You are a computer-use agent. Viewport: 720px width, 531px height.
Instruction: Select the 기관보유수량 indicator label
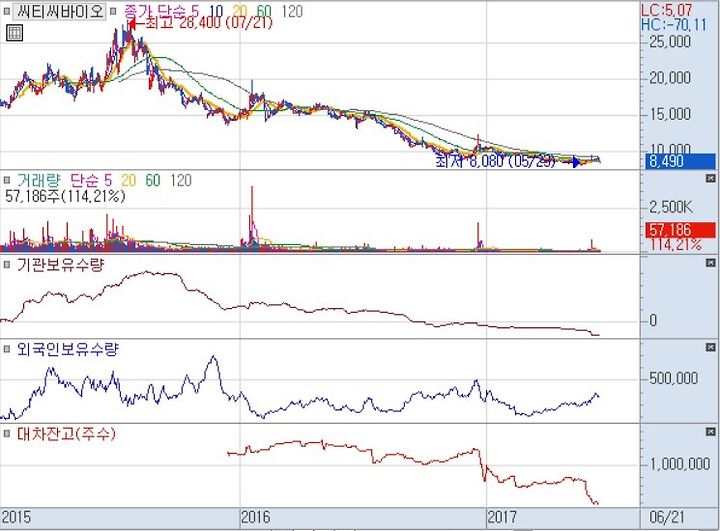(61, 265)
